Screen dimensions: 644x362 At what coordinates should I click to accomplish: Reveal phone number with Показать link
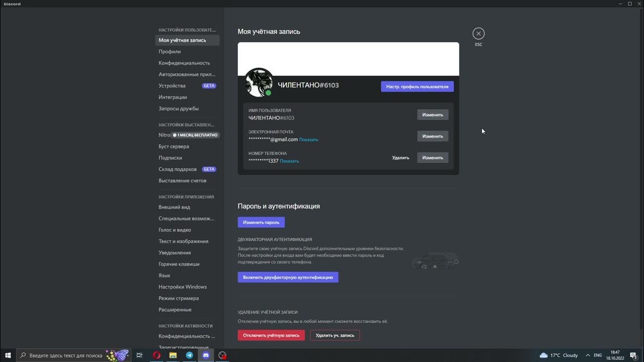tap(289, 161)
